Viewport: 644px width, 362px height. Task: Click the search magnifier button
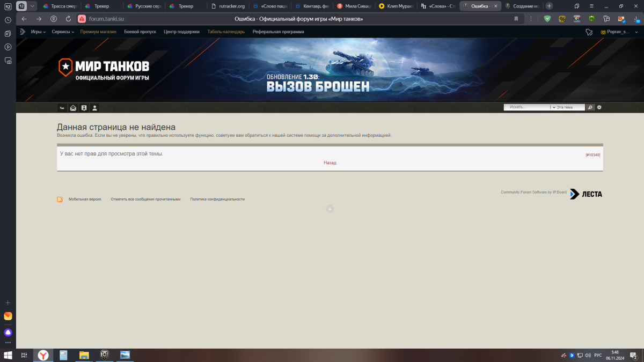click(x=590, y=107)
